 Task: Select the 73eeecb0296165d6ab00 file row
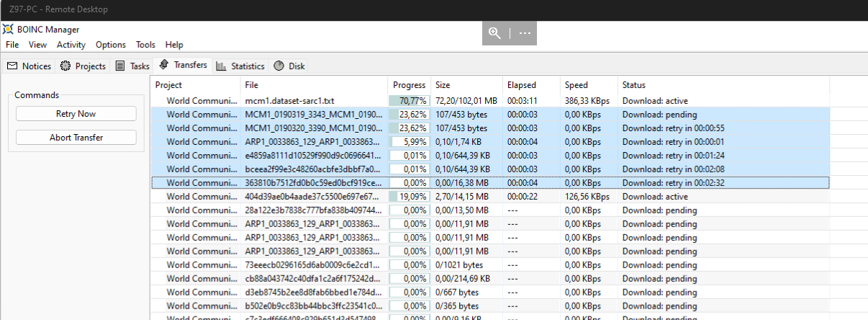coord(490,265)
